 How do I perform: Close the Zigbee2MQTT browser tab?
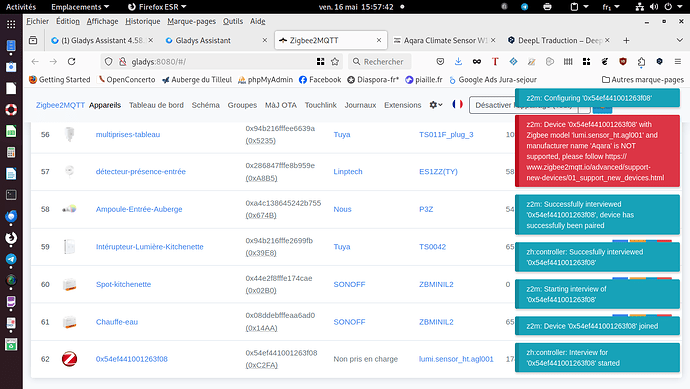pyautogui.click(x=379, y=40)
